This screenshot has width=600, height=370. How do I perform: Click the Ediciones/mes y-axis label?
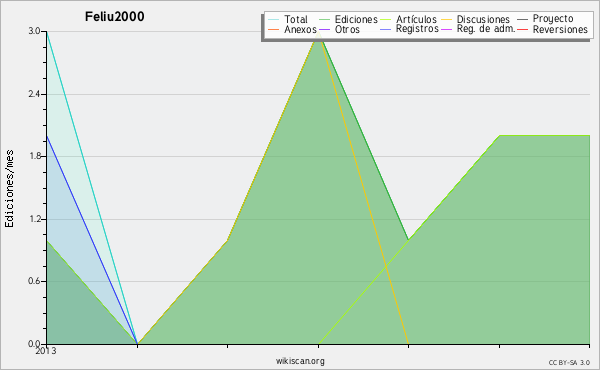click(x=9, y=189)
